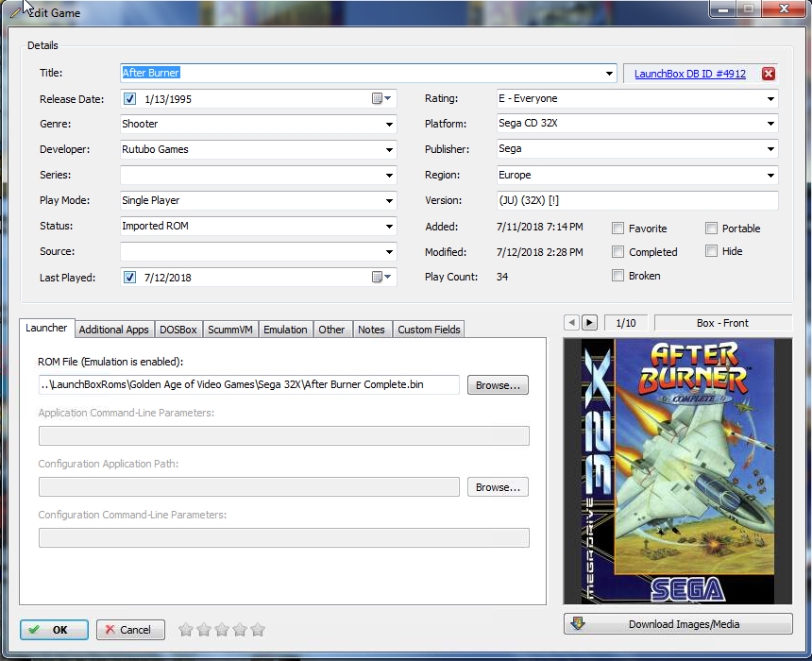Close the Edit Game window
This screenshot has height=661, width=812.
784,8
